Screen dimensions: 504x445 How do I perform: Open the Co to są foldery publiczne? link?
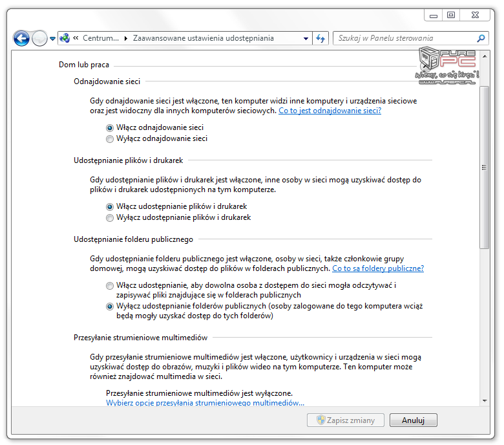(x=378, y=268)
